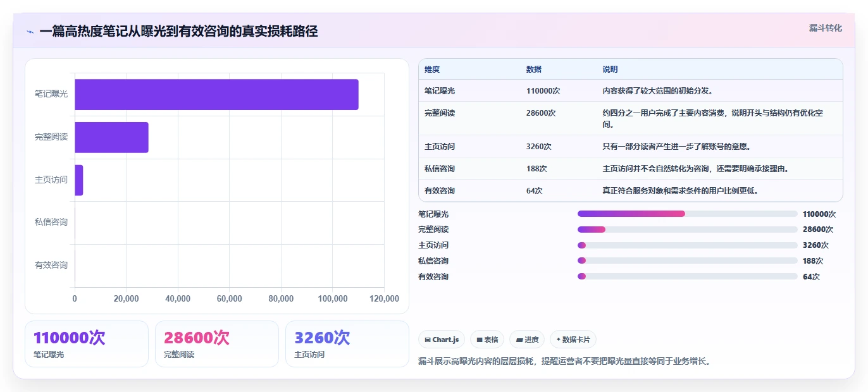Screen dimensions: 868x392
Task: Click the 私信咨询 progress bar
Action: tap(688, 260)
